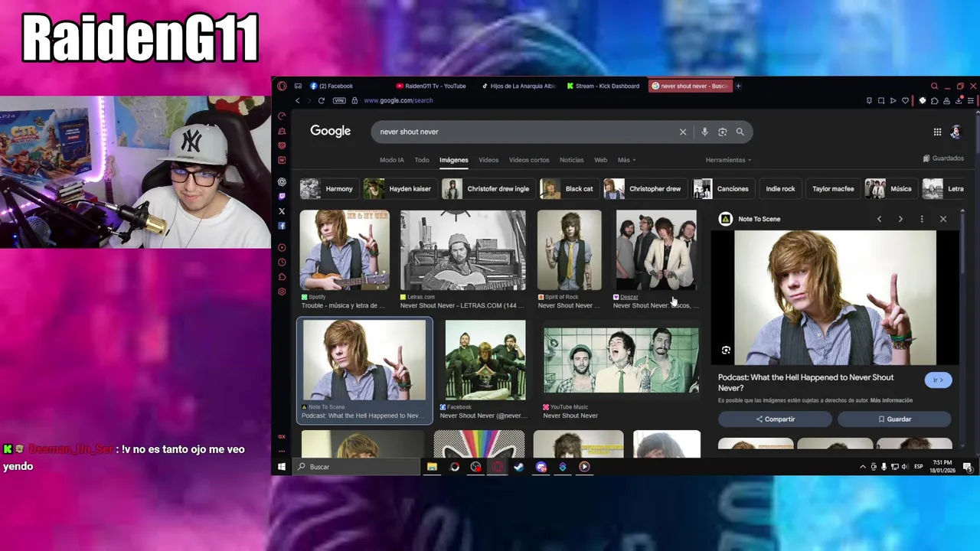
Task: Select the Canciones filter chip
Action: [723, 188]
